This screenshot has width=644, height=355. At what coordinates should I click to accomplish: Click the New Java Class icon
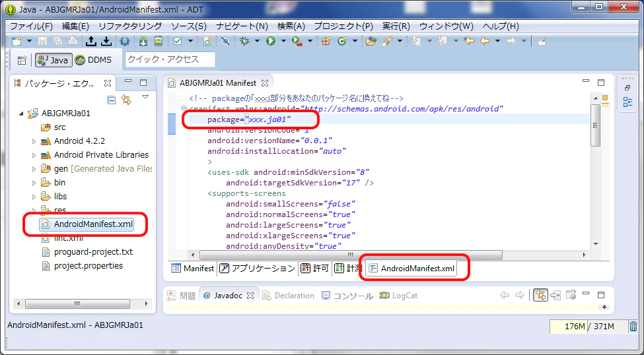click(x=342, y=41)
